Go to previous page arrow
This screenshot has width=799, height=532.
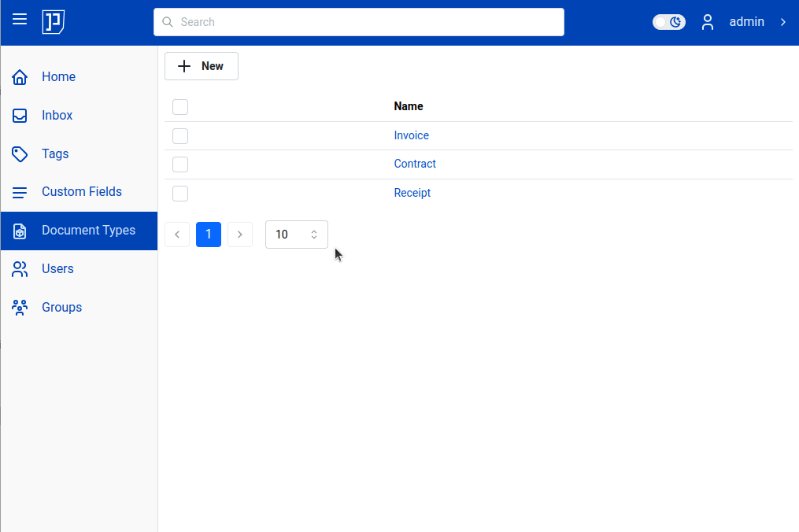click(177, 235)
